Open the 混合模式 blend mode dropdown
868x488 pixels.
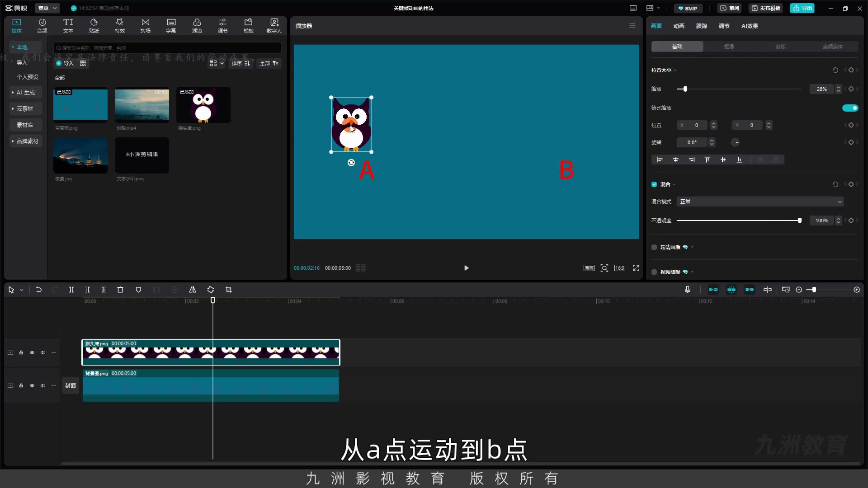(x=760, y=202)
